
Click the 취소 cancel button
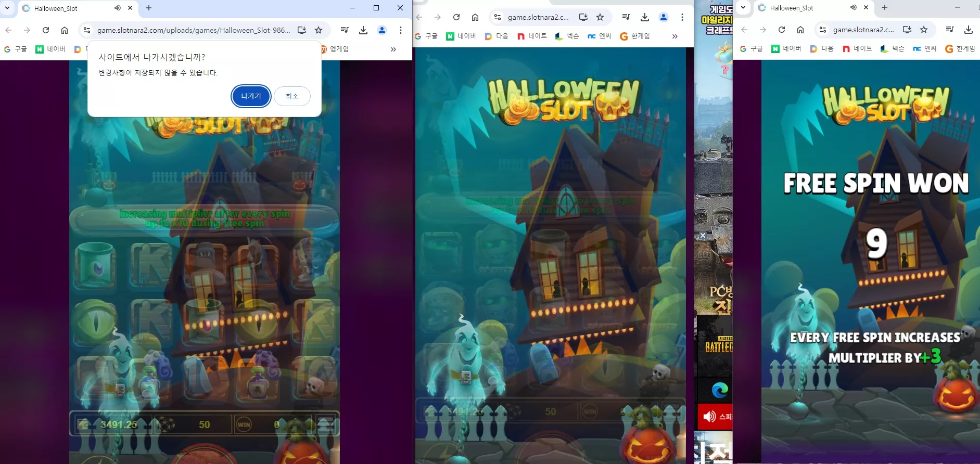(x=292, y=96)
